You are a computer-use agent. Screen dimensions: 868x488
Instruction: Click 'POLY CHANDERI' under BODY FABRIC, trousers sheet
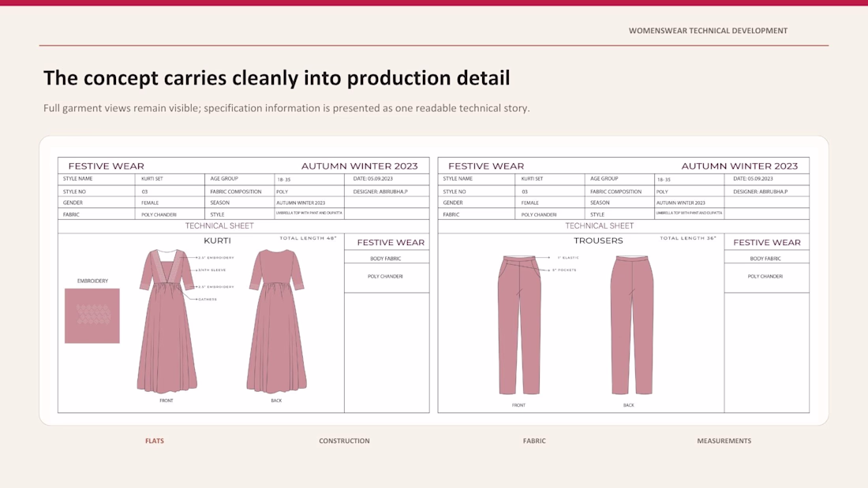[x=765, y=276]
